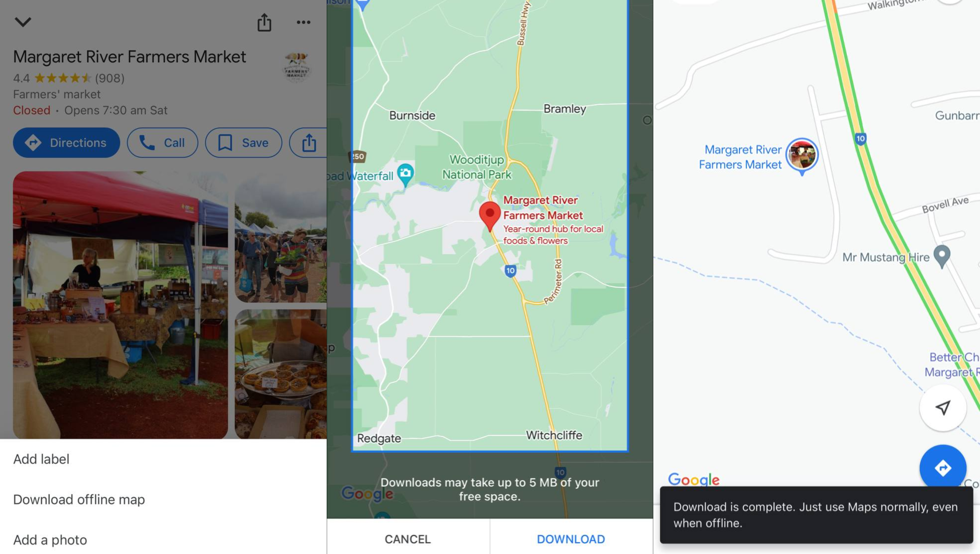Tap the blue Directions button

pos(66,142)
